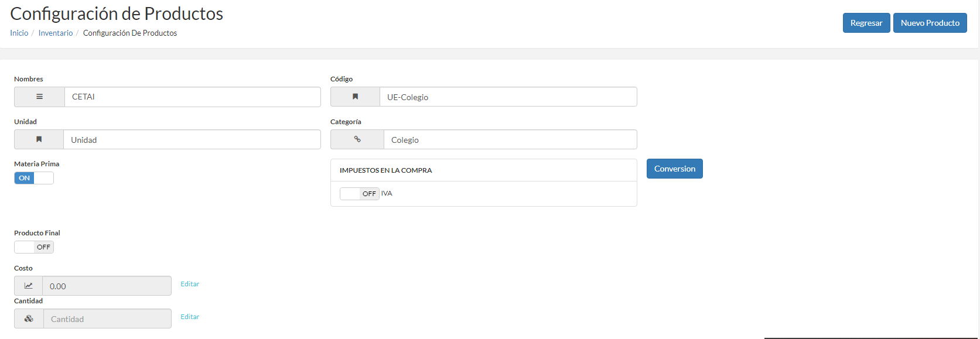The image size is (980, 339).
Task: Focus the Código field with UE-Colegio
Action: point(508,97)
